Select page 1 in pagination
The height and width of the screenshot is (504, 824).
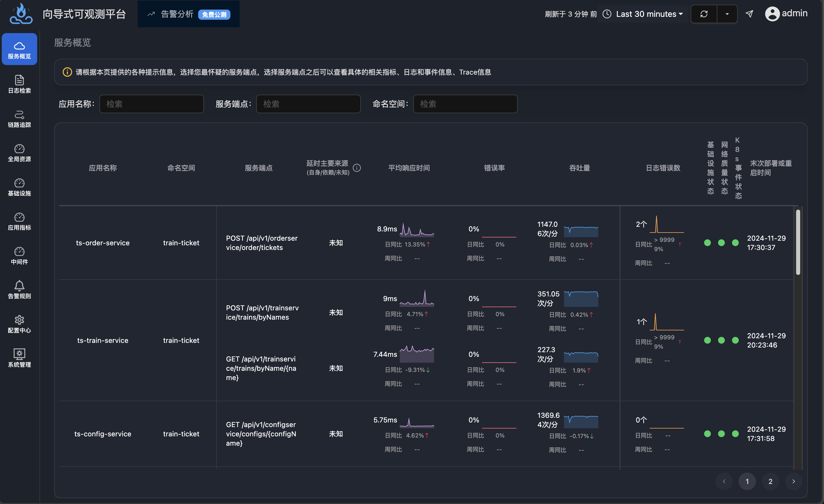(x=747, y=481)
